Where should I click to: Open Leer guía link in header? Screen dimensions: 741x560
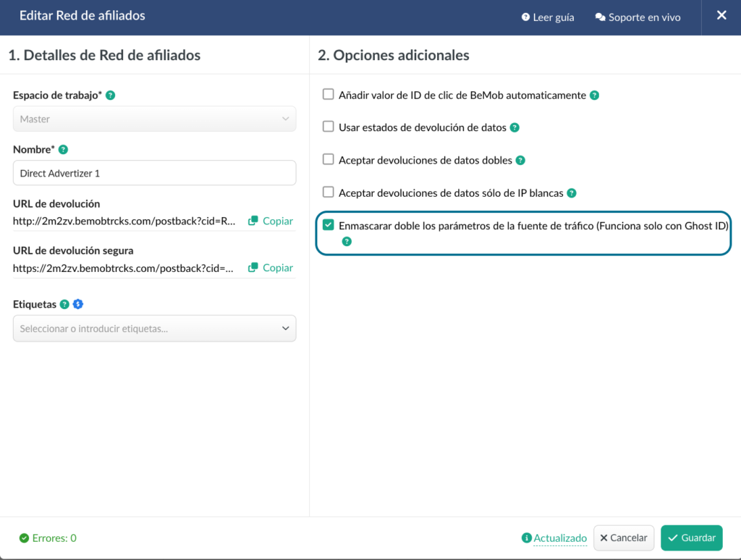[547, 17]
